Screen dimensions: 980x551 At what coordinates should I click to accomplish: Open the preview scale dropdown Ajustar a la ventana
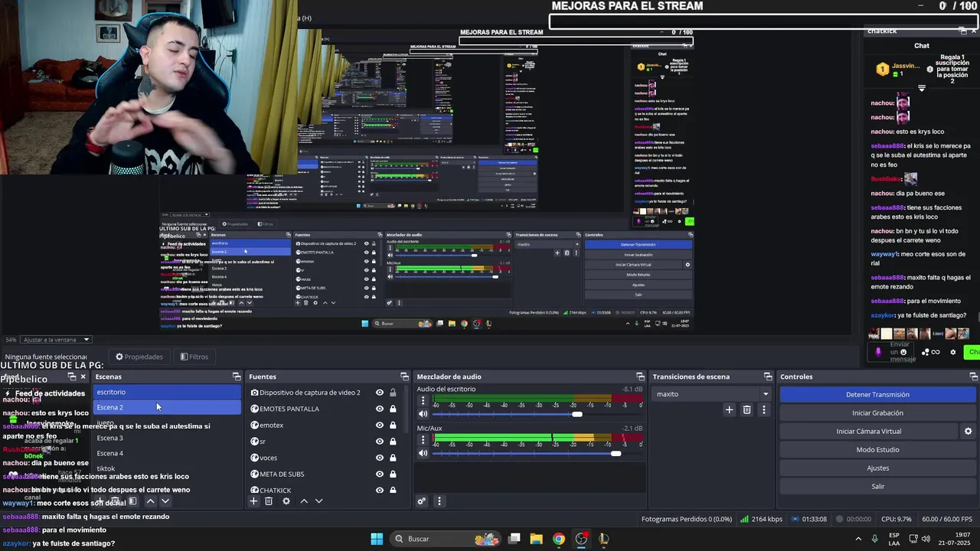click(x=55, y=340)
